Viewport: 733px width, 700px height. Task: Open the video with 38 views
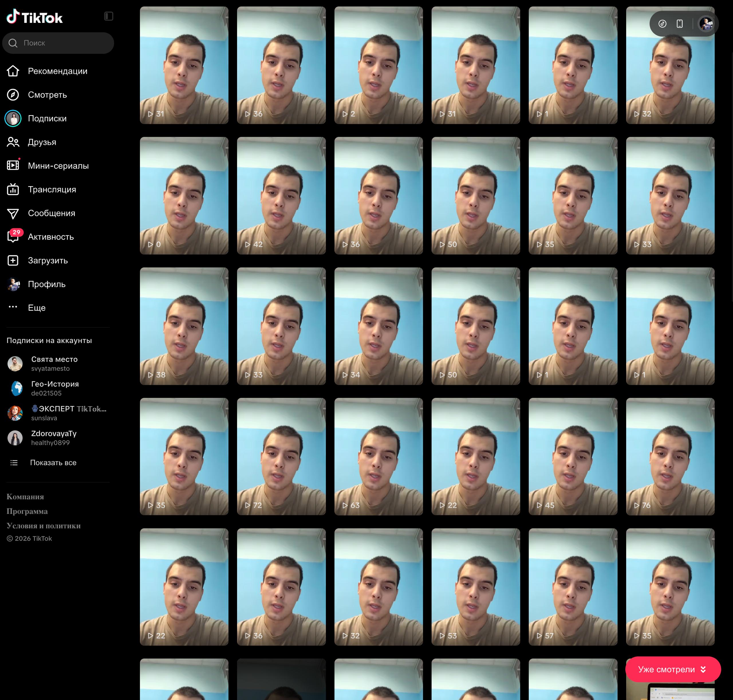[184, 326]
